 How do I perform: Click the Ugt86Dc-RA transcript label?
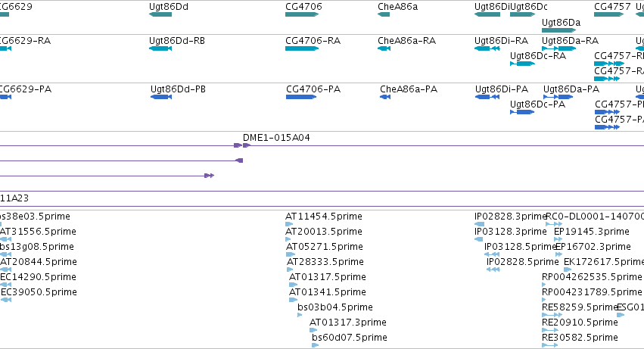click(x=538, y=56)
